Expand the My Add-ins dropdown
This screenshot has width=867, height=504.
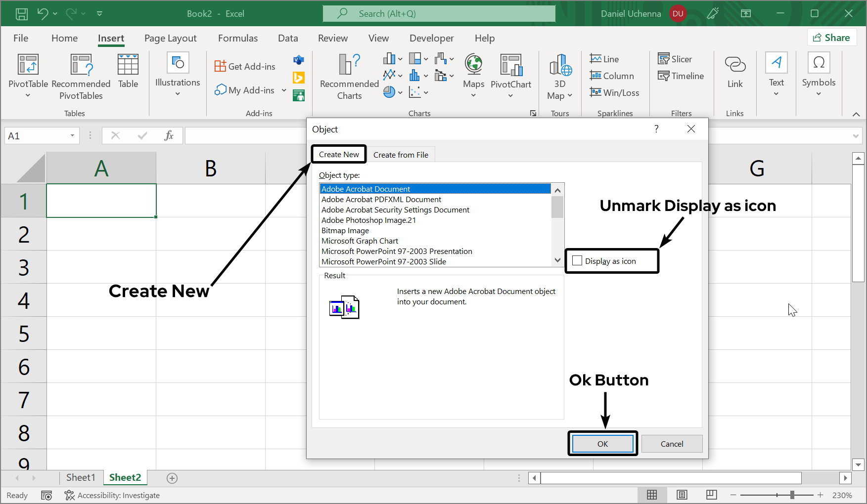click(283, 90)
